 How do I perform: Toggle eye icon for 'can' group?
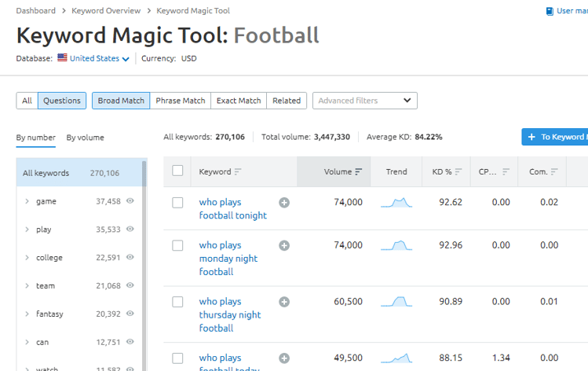[130, 342]
